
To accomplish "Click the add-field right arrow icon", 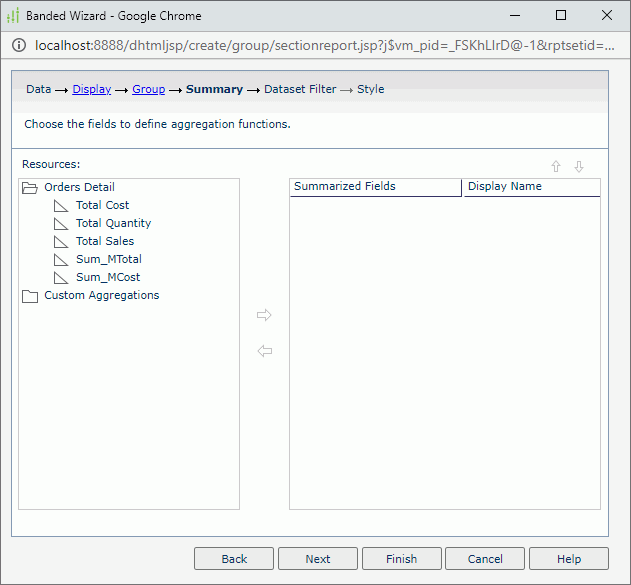I will pos(264,315).
